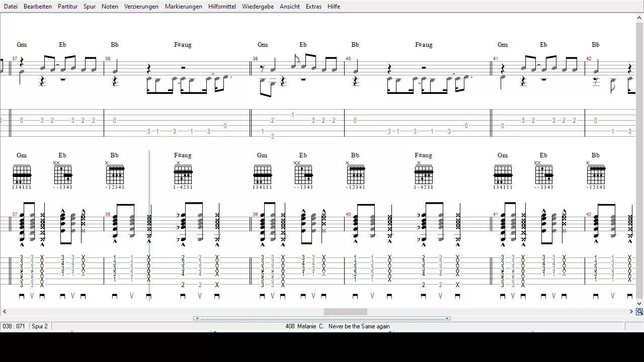Click the left arrow of the dotted panel splitter
The width and height of the screenshot is (644, 362).
pyautogui.click(x=197, y=318)
